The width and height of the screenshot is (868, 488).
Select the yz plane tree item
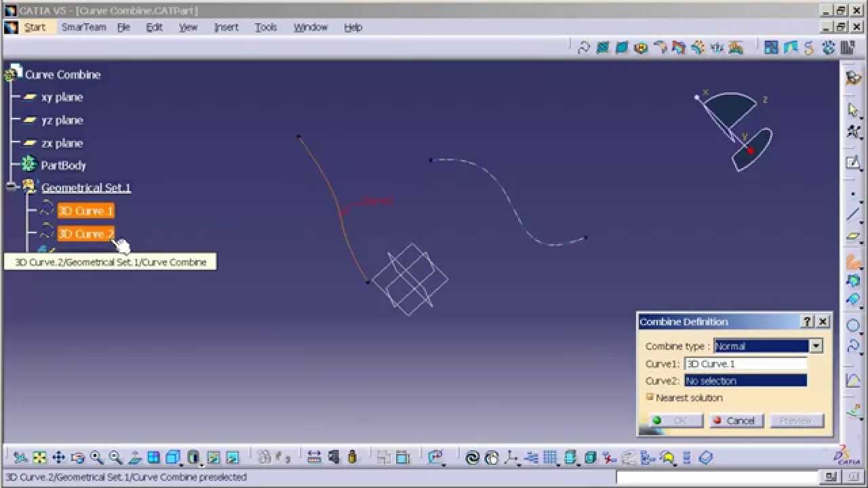pyautogui.click(x=62, y=120)
